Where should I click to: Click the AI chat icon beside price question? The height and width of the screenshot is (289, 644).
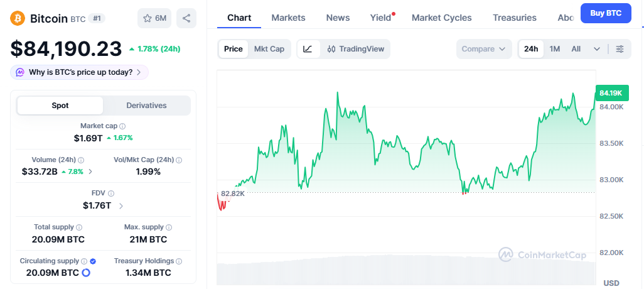click(x=20, y=72)
